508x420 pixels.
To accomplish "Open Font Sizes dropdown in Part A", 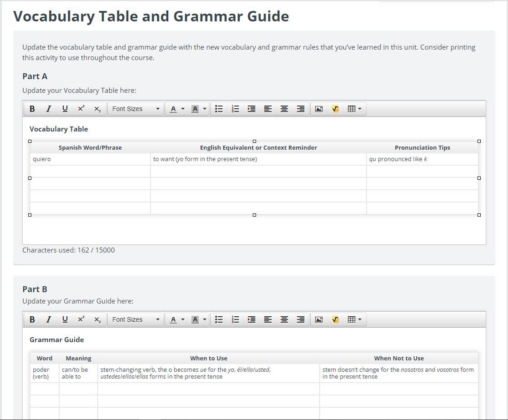I will pos(135,109).
